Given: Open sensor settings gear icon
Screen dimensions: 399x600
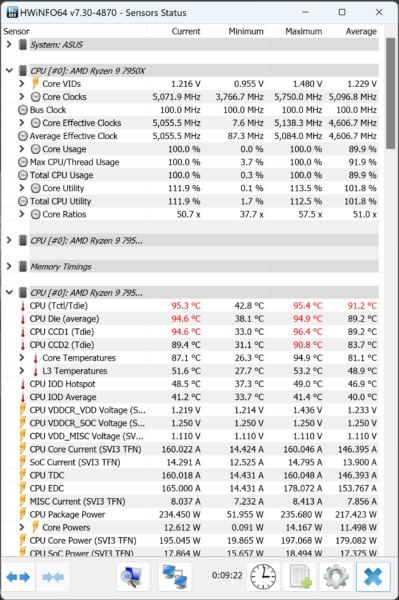Looking at the screenshot, I should [336, 577].
